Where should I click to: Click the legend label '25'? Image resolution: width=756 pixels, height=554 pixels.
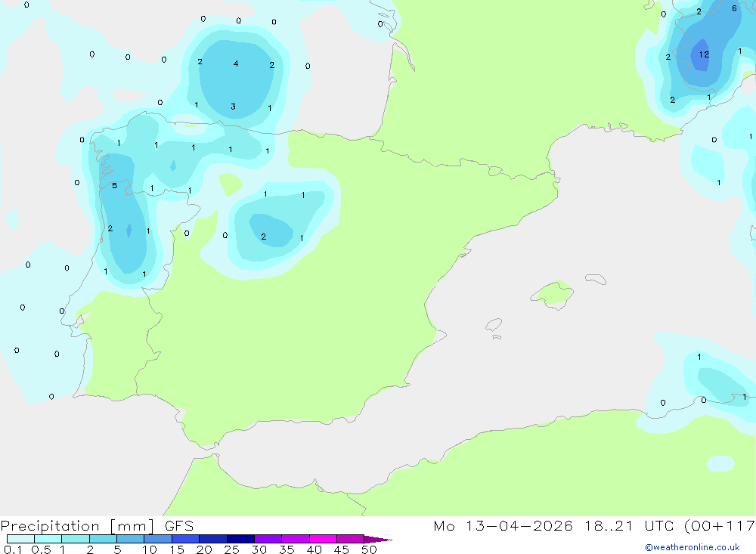click(x=231, y=549)
